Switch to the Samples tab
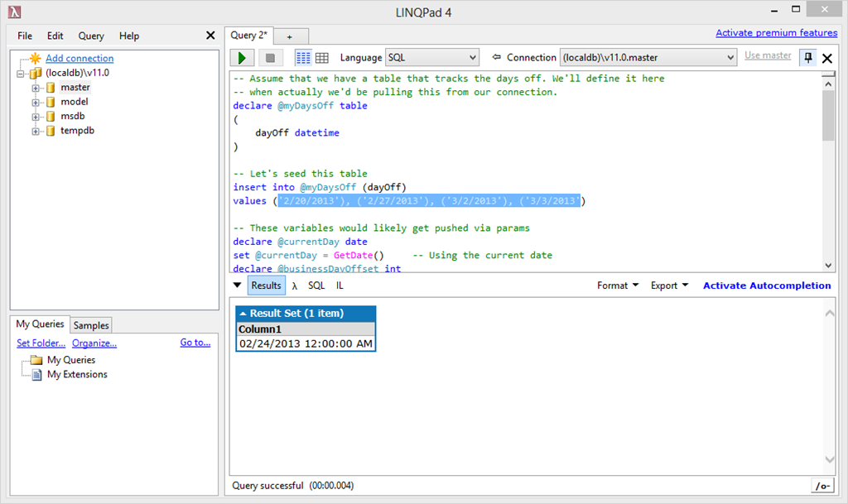 pyautogui.click(x=91, y=325)
